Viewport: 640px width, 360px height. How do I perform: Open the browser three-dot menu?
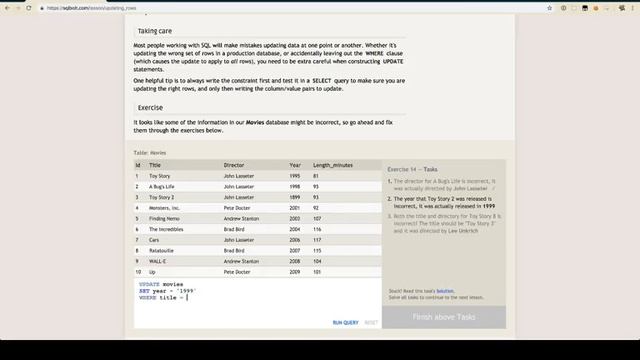(x=633, y=8)
